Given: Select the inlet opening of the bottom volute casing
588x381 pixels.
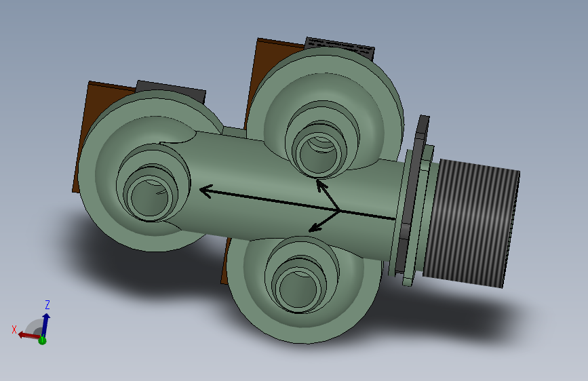Looking at the screenshot, I should coord(298,290).
